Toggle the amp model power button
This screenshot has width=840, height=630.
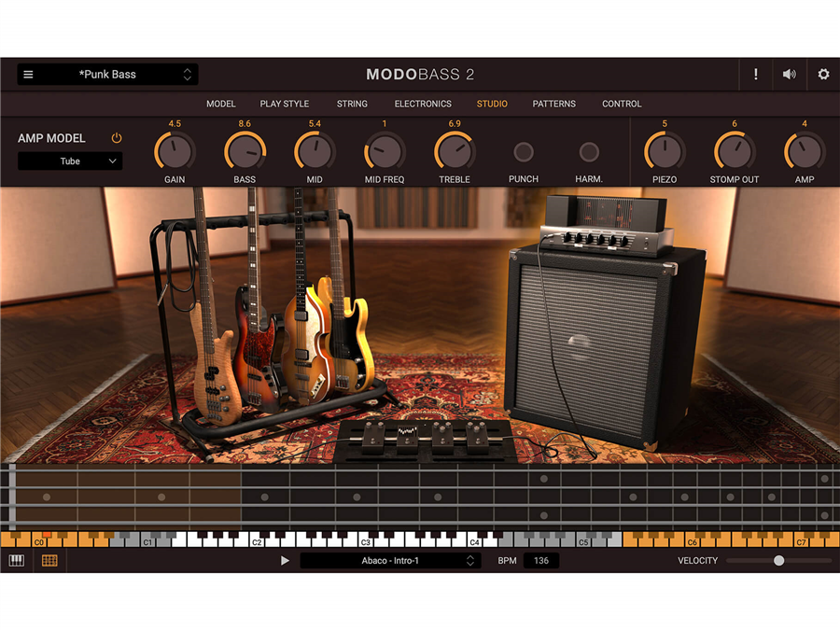117,138
